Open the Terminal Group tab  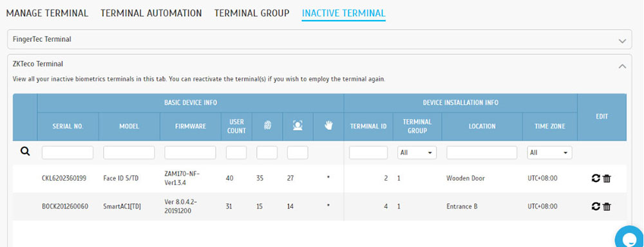click(252, 13)
